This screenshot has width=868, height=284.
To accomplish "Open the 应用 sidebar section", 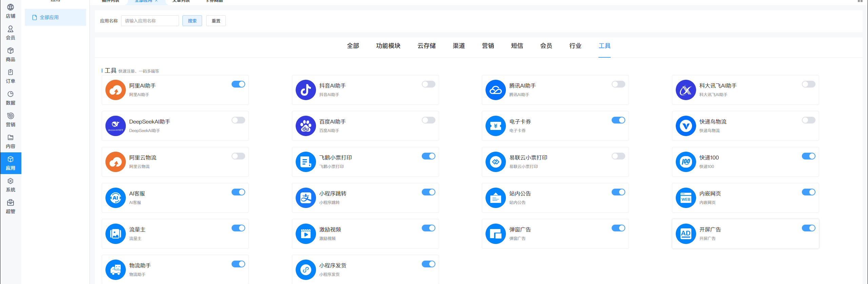I will [x=11, y=163].
